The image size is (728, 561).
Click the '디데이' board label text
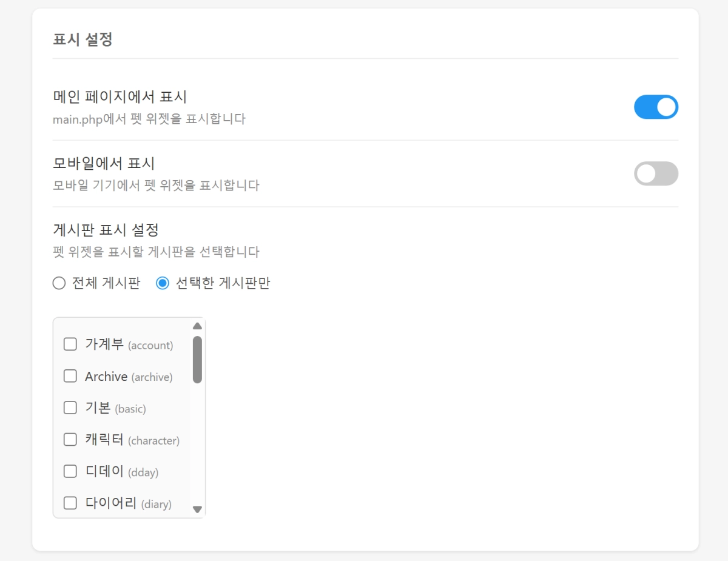click(x=104, y=471)
